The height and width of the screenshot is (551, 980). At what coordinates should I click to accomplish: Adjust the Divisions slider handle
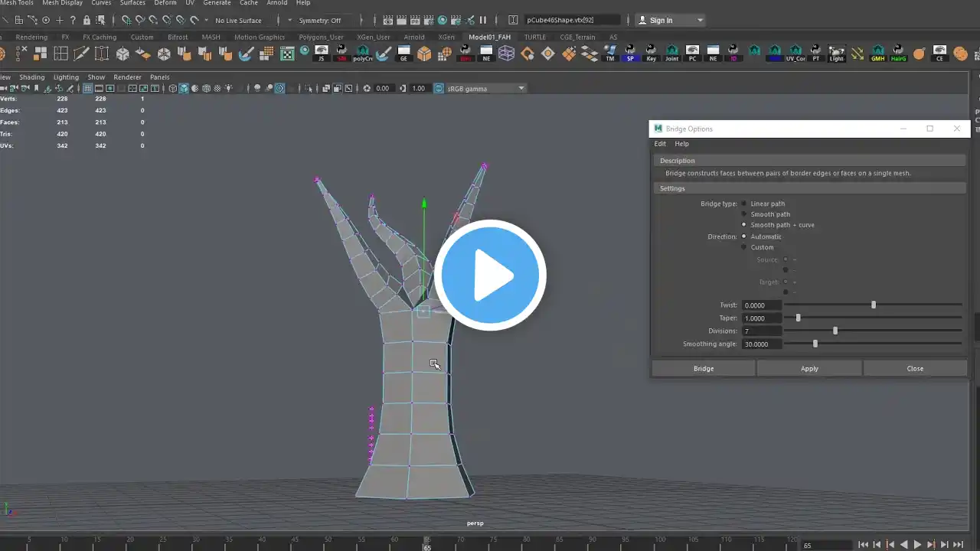(x=835, y=331)
